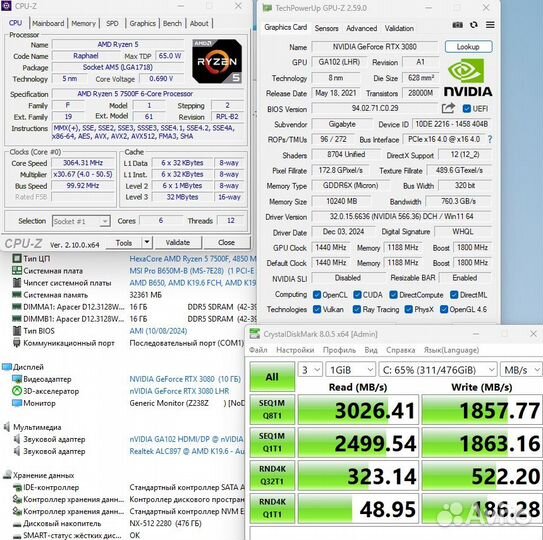Viewport: 543px width, 540px height.
Task: Open CPU-Z Socket #1 selection dropdown
Action: click(x=81, y=221)
